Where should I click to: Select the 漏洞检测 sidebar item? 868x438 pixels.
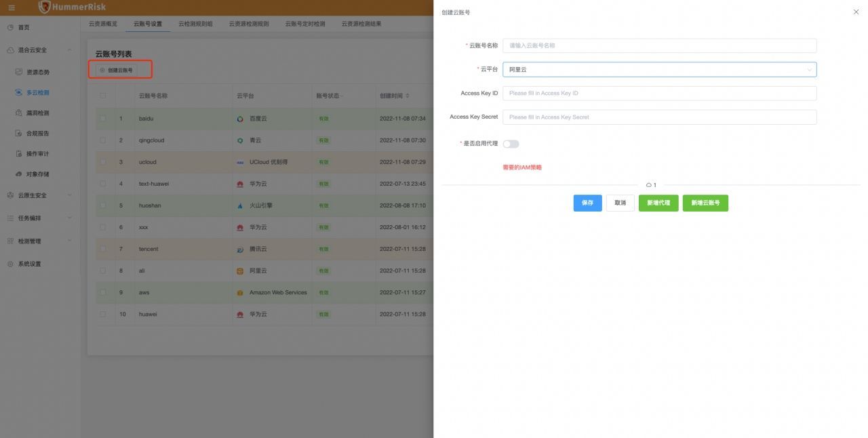pyautogui.click(x=38, y=113)
